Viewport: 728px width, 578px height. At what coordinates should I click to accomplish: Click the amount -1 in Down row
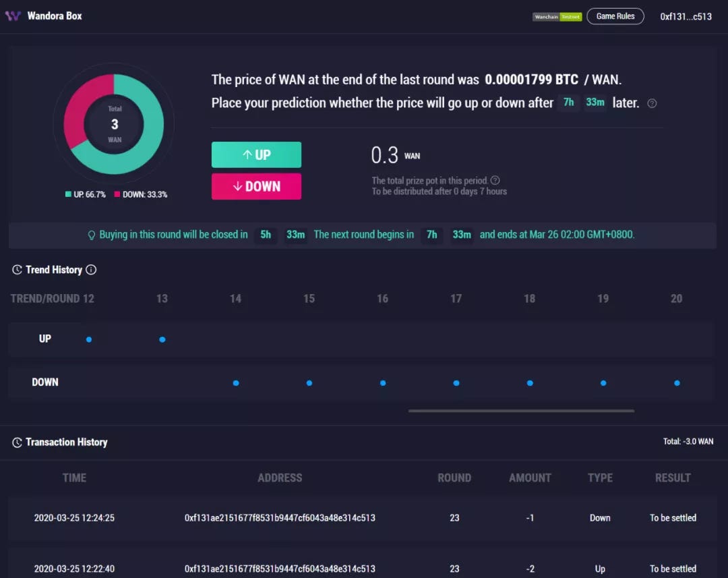click(x=530, y=517)
